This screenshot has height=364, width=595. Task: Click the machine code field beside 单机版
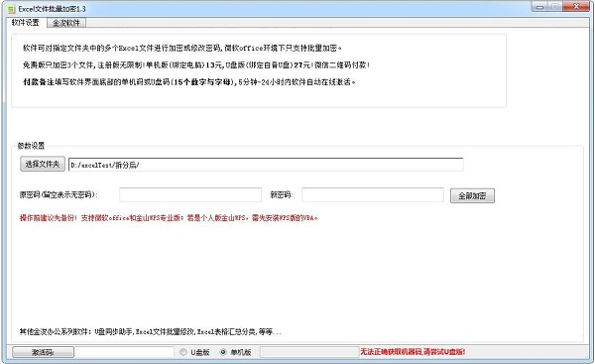coord(309,352)
